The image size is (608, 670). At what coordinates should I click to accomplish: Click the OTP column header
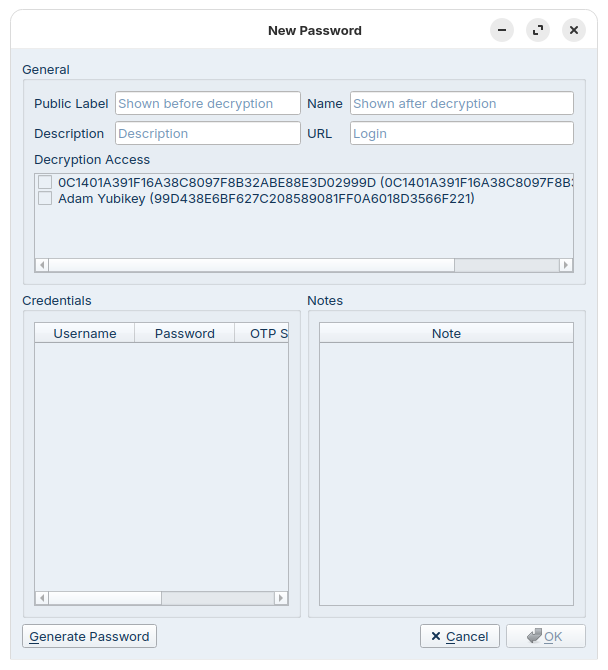[x=261, y=333]
